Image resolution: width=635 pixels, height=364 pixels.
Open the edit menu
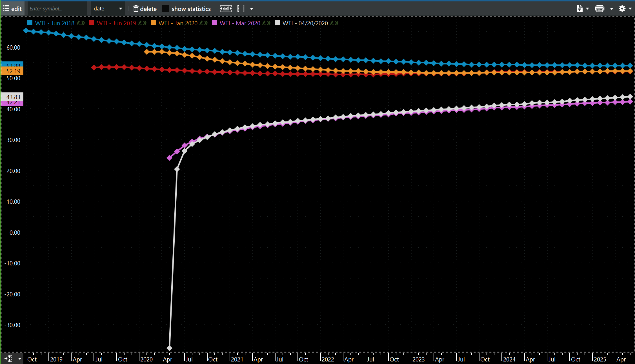[12, 9]
